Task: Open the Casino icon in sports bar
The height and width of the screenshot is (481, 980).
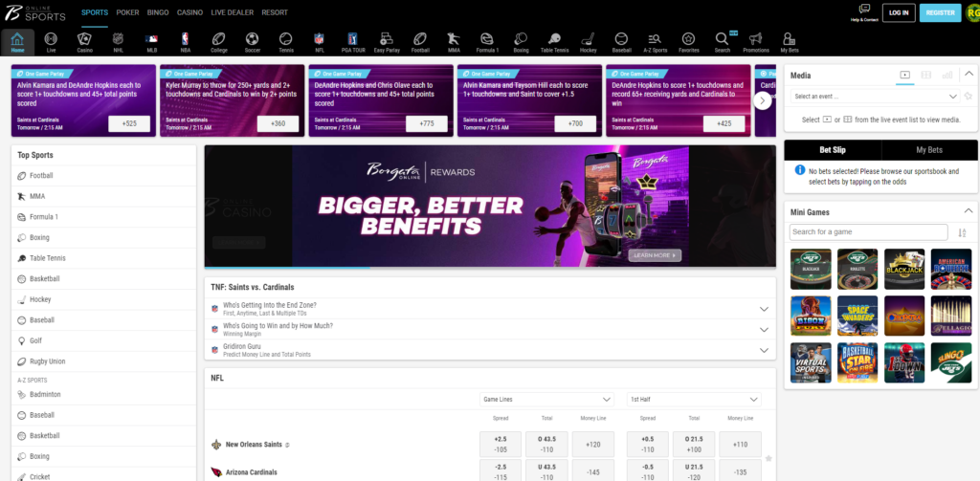Action: click(84, 42)
